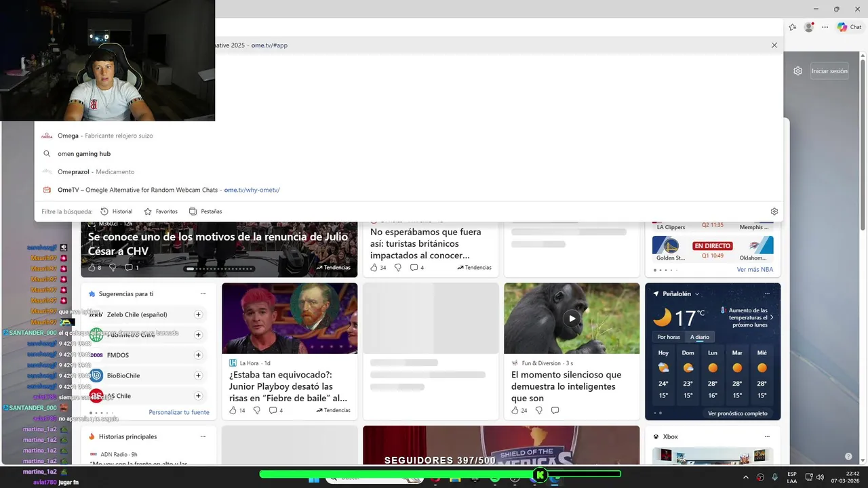This screenshot has height=488, width=868.
Task: Close the address bar suggestion with X
Action: pos(774,45)
